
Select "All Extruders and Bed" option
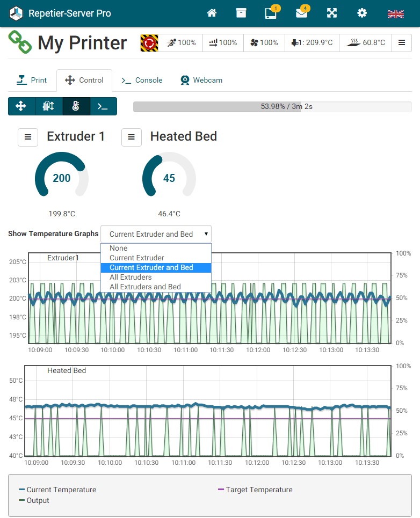tap(145, 287)
